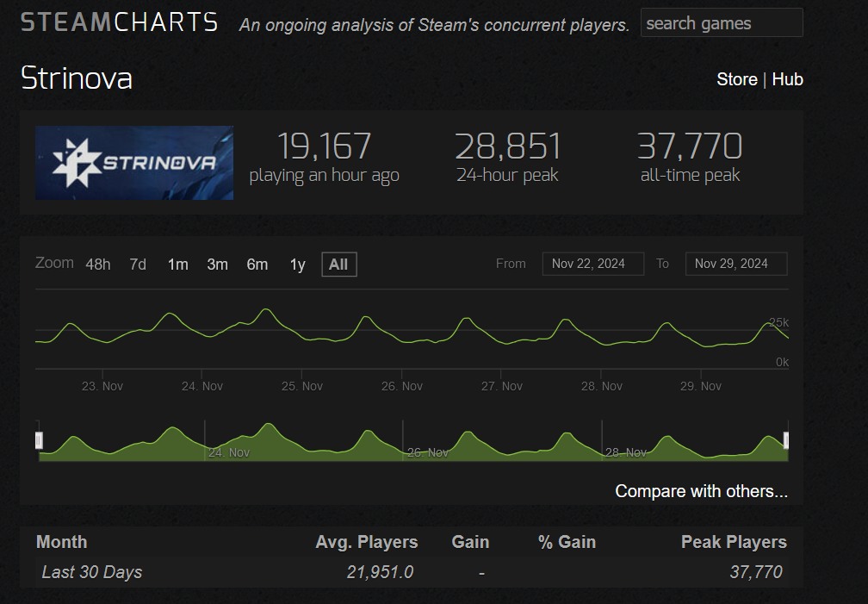Switch chart zoom to 3m

point(217,265)
